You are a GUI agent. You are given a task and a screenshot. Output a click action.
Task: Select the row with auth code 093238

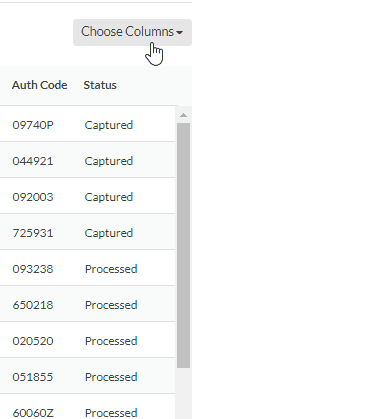tap(87, 268)
